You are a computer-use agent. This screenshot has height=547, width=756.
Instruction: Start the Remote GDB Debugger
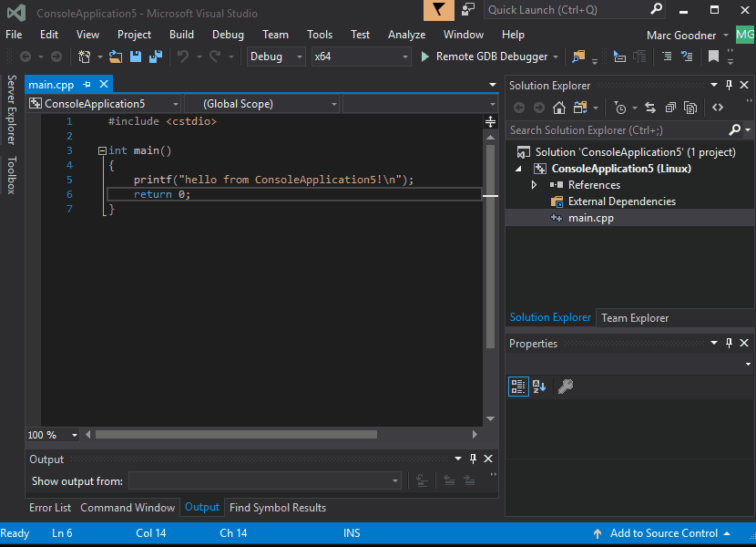(424, 56)
